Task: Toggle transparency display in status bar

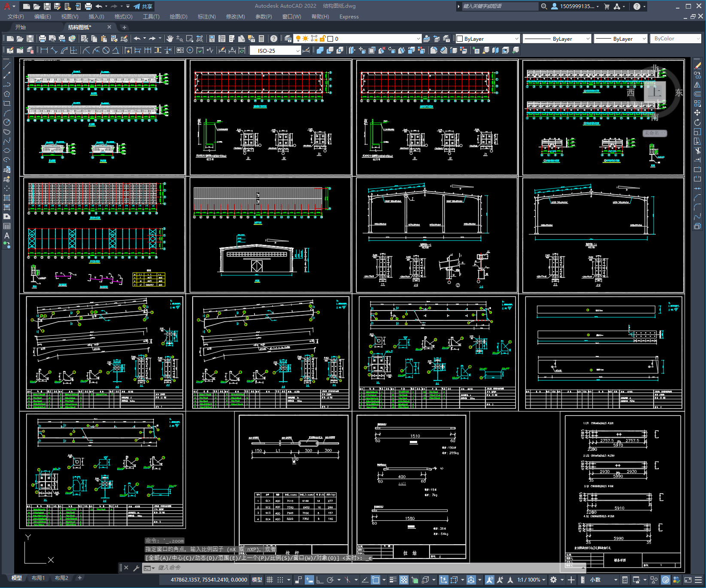Action: pos(404,579)
